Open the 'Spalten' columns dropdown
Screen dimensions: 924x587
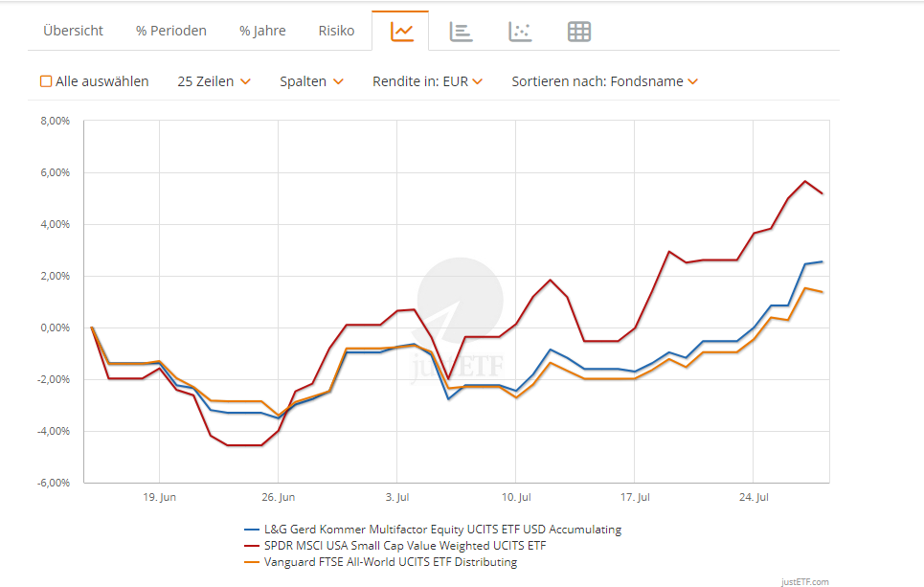(311, 81)
